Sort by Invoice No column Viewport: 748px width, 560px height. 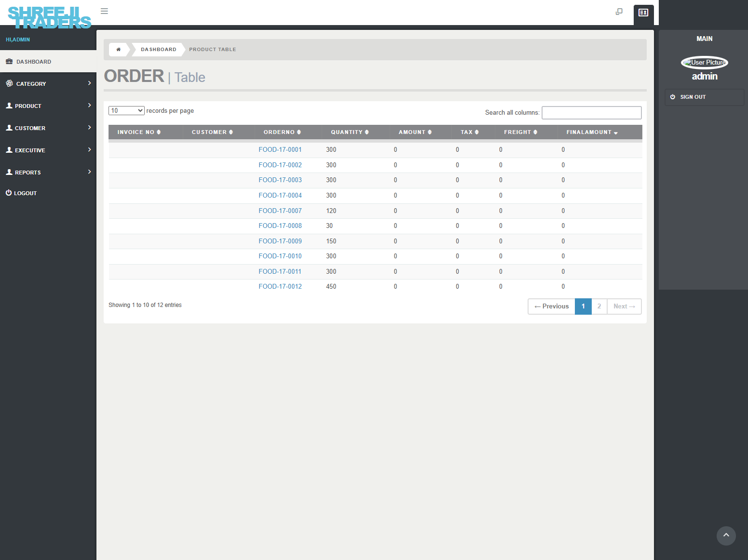tap(139, 132)
